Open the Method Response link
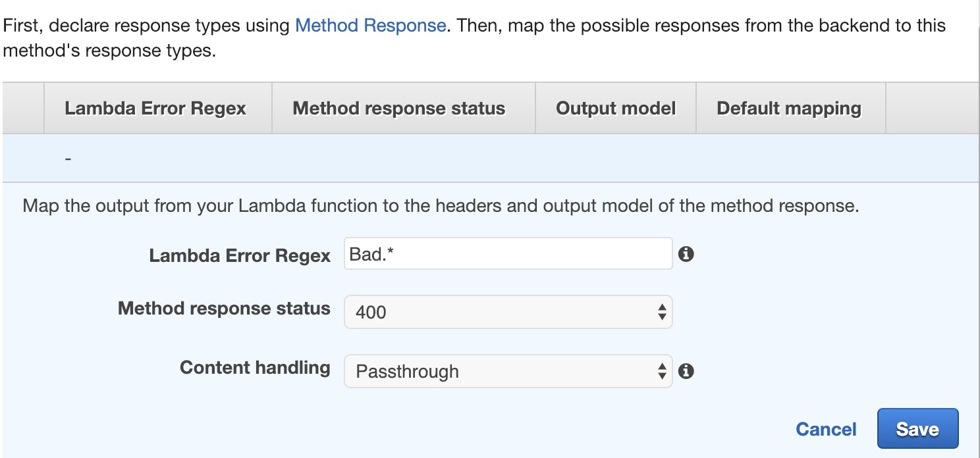Image resolution: width=980 pixels, height=458 pixels. 371,26
